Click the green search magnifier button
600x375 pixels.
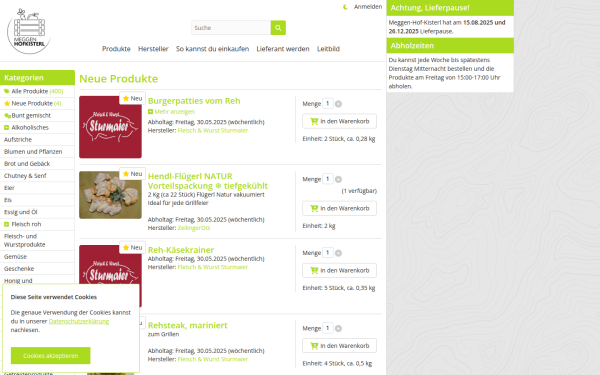(x=278, y=28)
